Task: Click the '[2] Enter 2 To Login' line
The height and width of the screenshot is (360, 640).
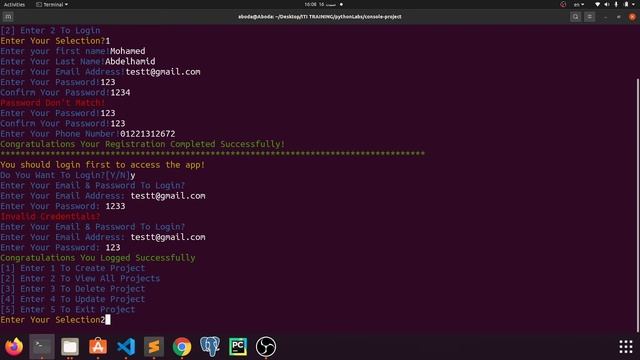Action: 50,30
